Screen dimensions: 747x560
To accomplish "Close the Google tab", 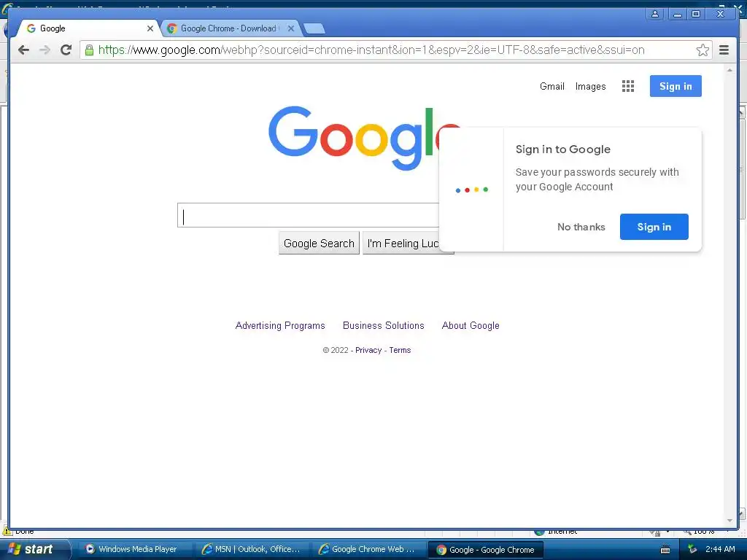I will coord(150,28).
